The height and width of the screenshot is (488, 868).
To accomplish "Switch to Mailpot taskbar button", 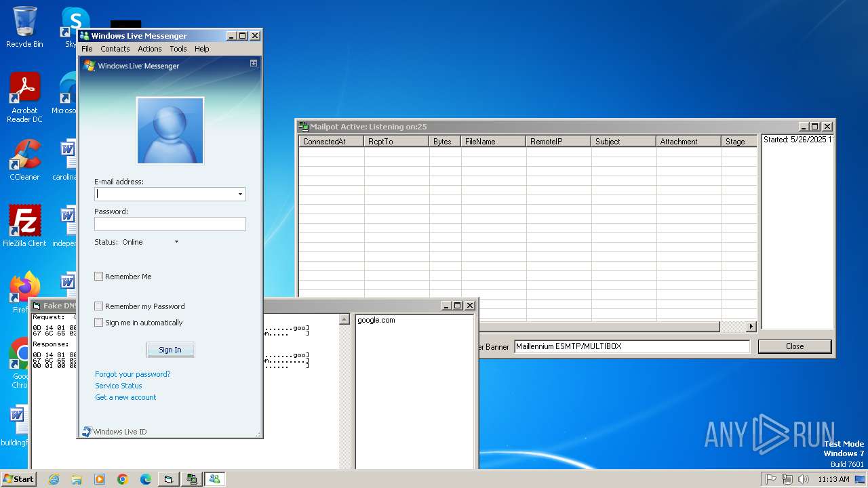I will click(192, 479).
